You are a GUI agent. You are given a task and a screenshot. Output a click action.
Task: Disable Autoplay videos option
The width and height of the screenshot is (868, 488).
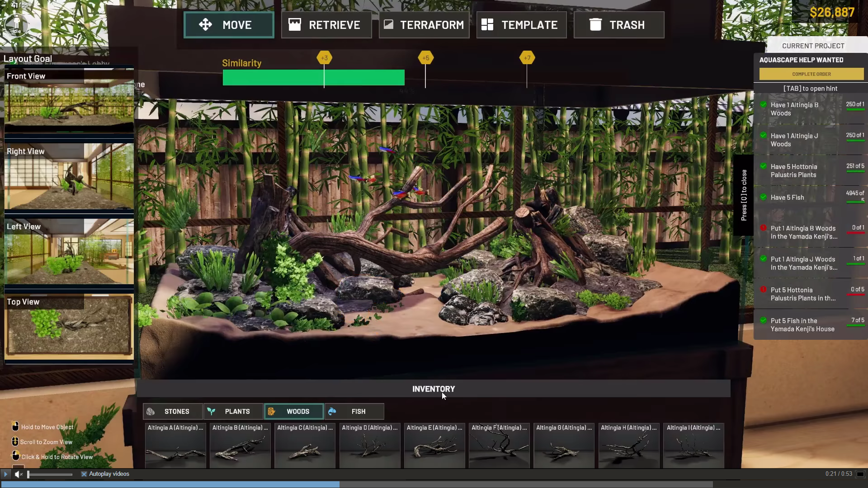pos(84,474)
